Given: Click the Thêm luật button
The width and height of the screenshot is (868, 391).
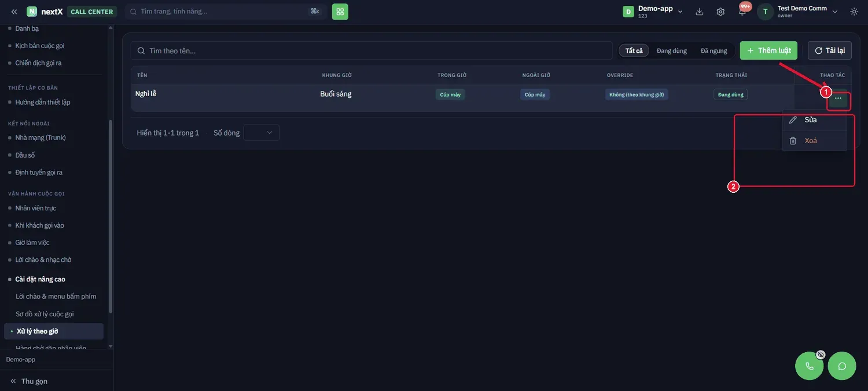Looking at the screenshot, I should tap(768, 50).
